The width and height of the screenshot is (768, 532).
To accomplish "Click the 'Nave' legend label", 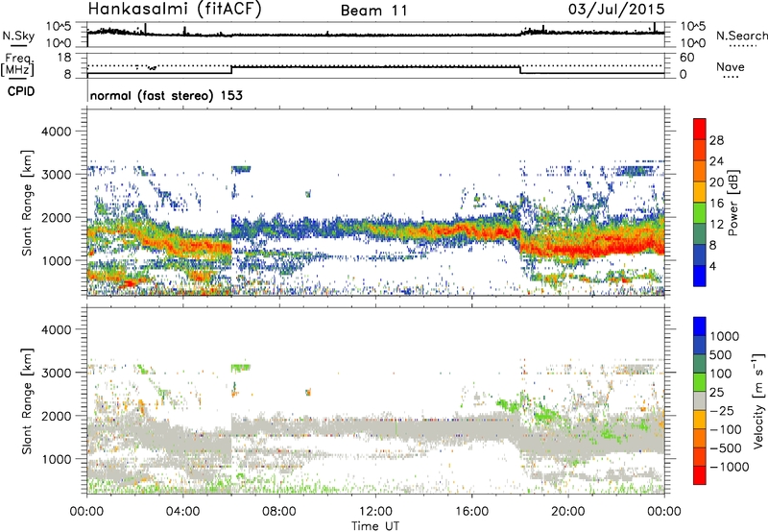I will [x=731, y=66].
